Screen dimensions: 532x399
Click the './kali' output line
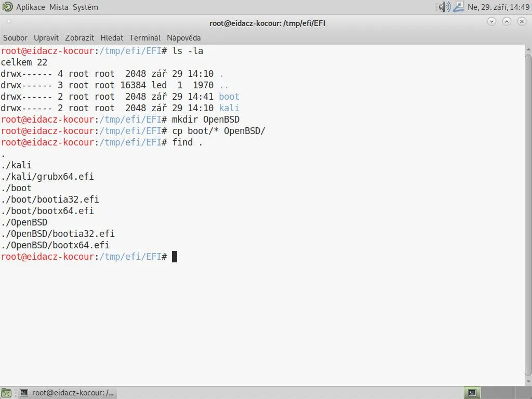coord(16,165)
